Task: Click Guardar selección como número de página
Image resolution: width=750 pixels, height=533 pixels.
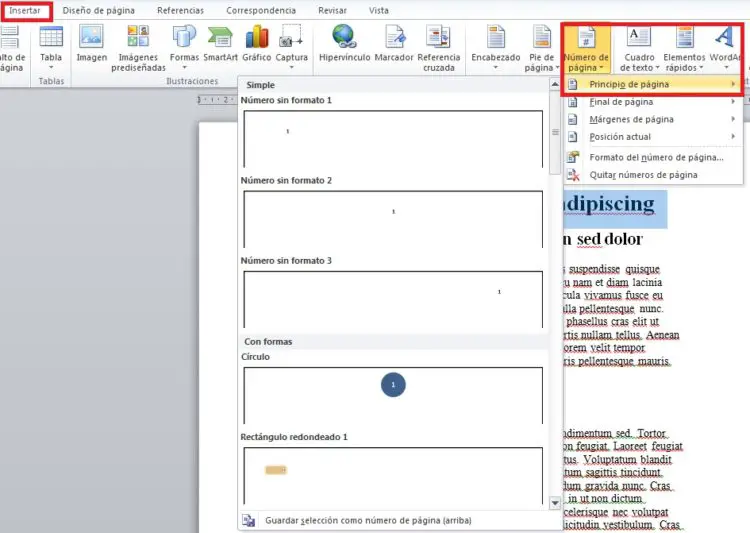Action: (x=368, y=521)
